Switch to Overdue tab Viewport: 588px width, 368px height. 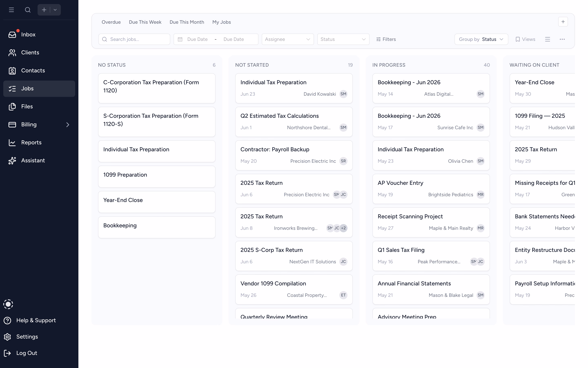coord(111,22)
